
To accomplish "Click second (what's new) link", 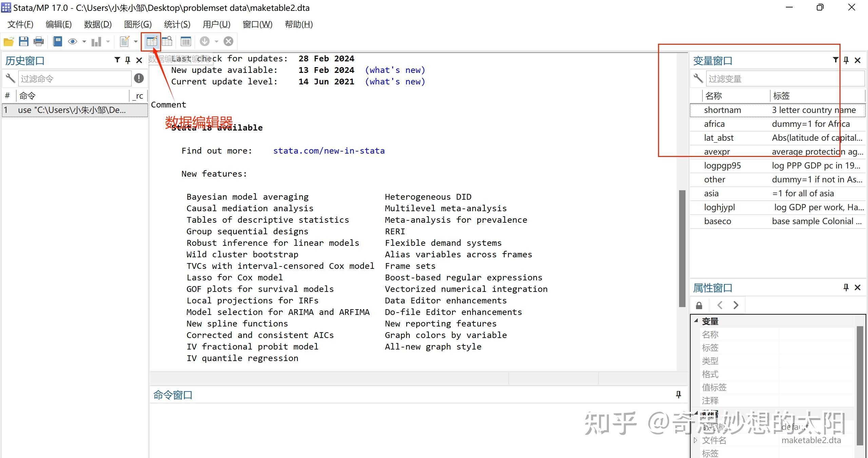I will (x=395, y=82).
